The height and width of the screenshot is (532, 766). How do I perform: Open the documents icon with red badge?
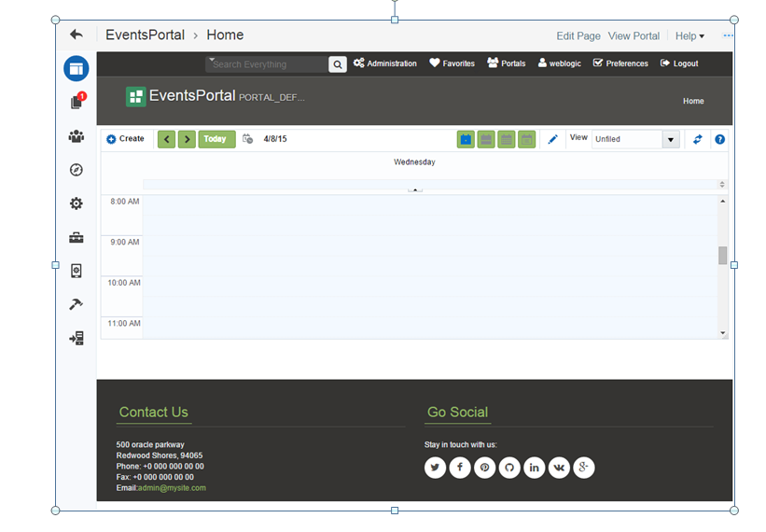pyautogui.click(x=77, y=101)
